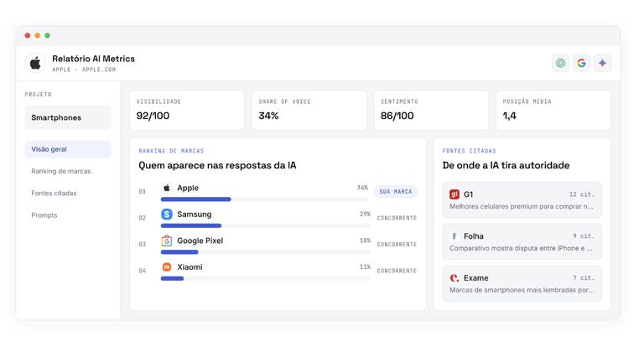The height and width of the screenshot is (362, 644).
Task: Click the 'Xiaomi' brand name
Action: pyautogui.click(x=190, y=266)
